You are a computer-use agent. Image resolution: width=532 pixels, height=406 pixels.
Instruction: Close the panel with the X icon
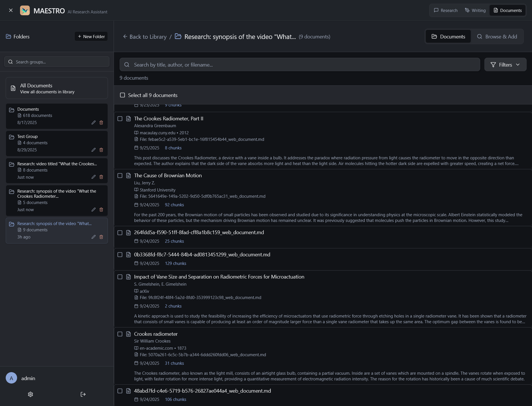coord(11,11)
